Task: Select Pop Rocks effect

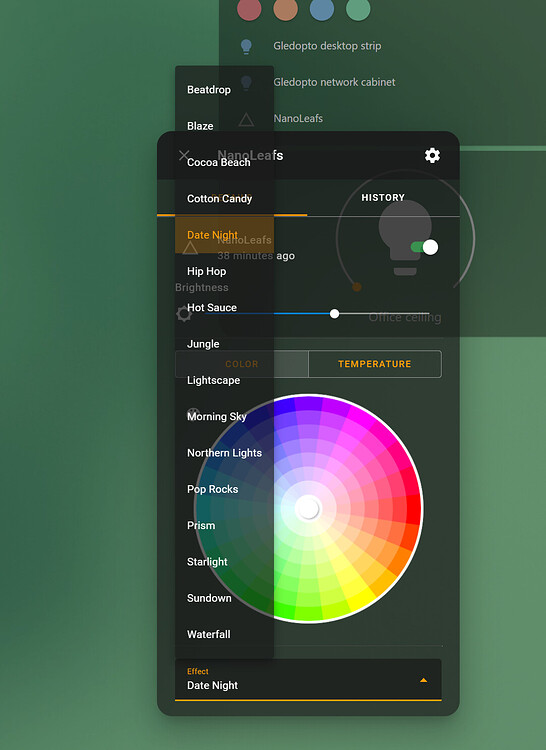Action: click(x=224, y=489)
